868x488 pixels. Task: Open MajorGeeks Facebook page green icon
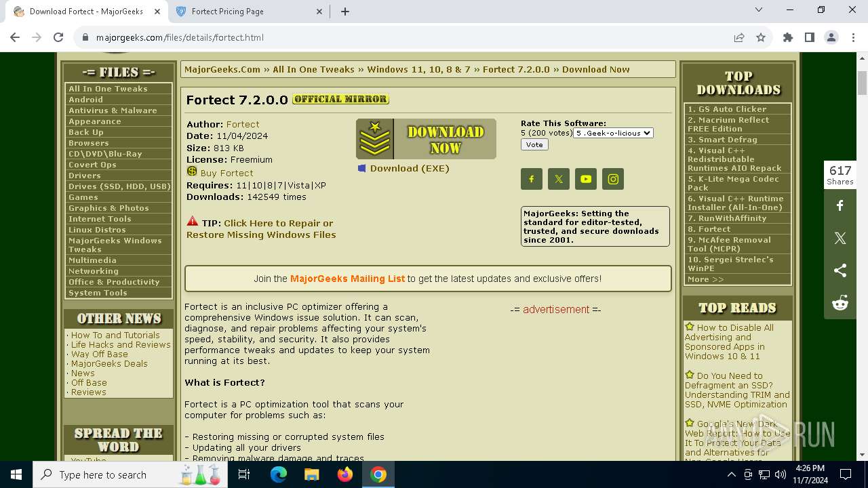[x=532, y=179]
